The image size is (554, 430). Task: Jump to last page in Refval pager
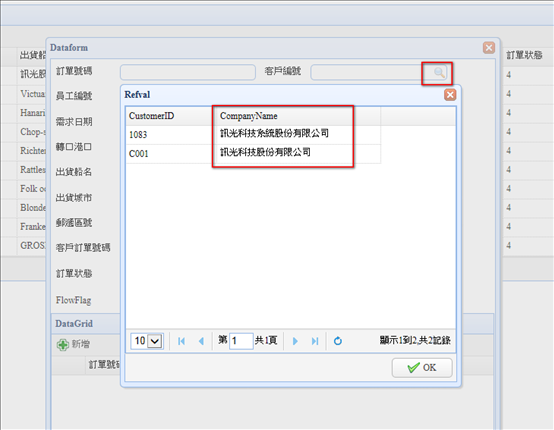(315, 341)
